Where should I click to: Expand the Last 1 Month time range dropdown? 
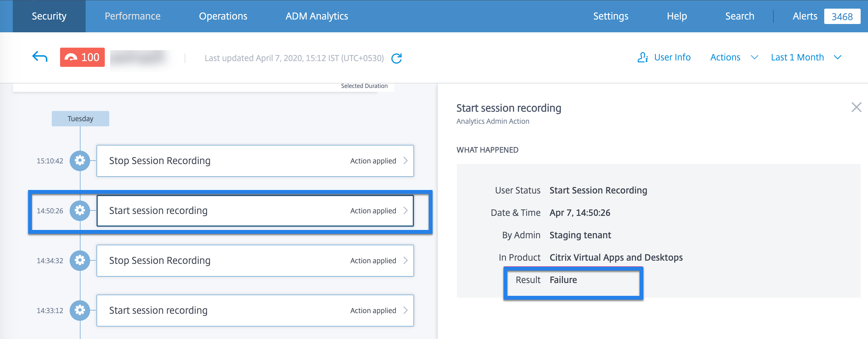coord(806,57)
